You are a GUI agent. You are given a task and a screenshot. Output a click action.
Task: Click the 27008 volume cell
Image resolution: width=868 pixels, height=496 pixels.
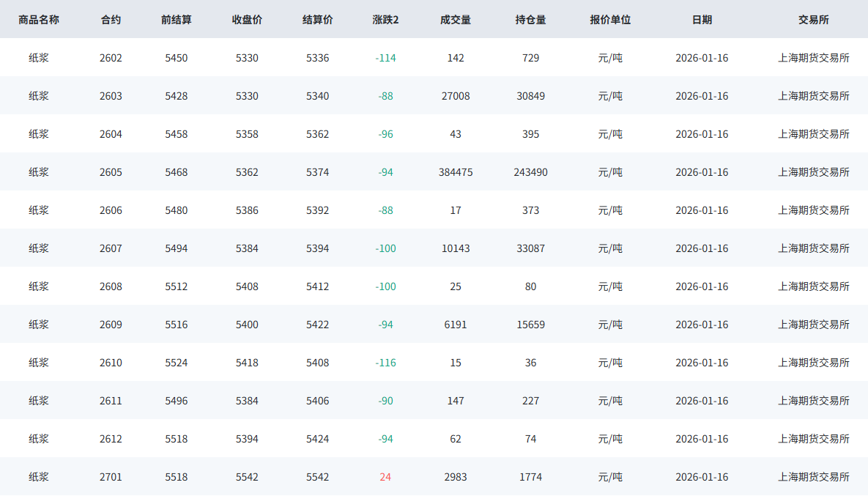click(456, 96)
